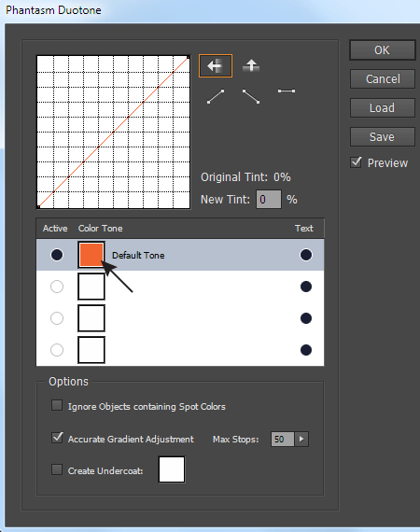
Task: Activate the third color tone row
Action: click(x=57, y=318)
